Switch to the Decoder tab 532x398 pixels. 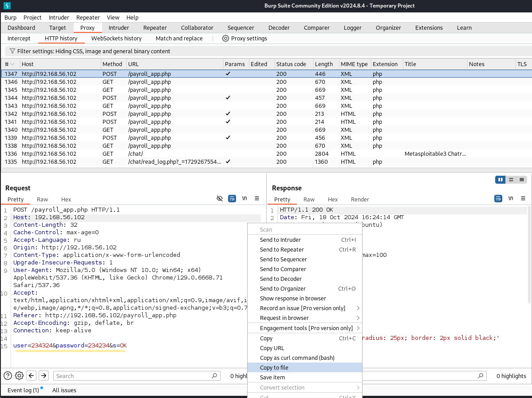(279, 28)
